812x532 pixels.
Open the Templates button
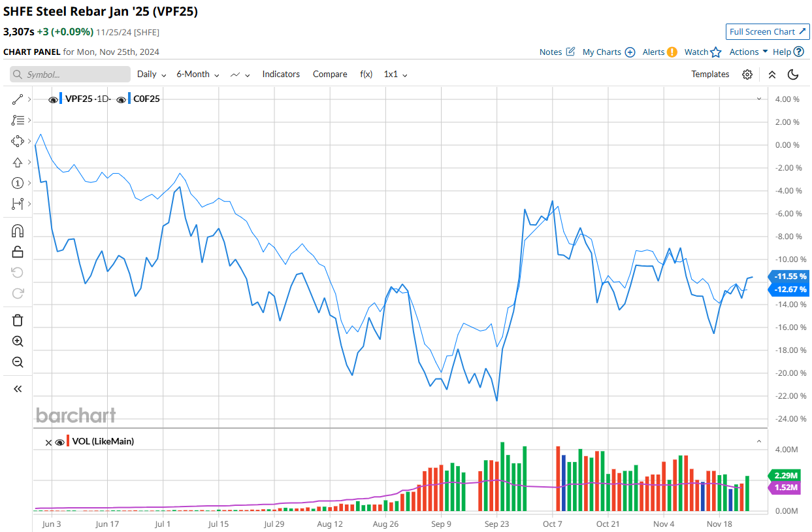tap(710, 75)
